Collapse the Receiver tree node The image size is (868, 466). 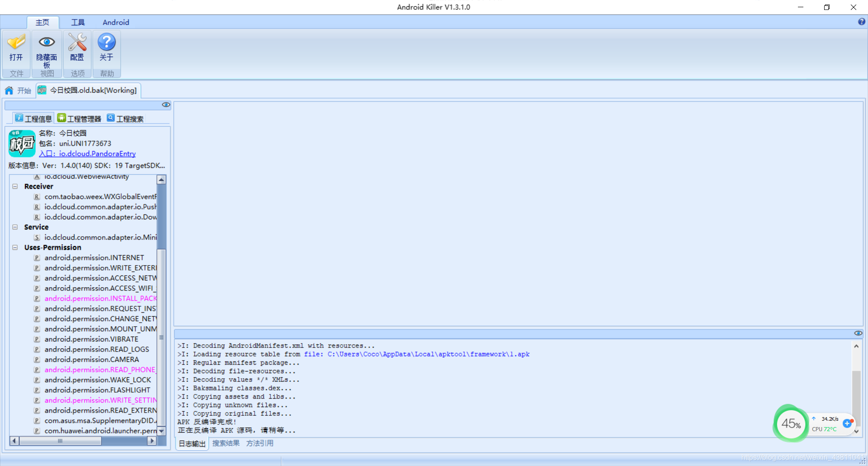(15, 186)
